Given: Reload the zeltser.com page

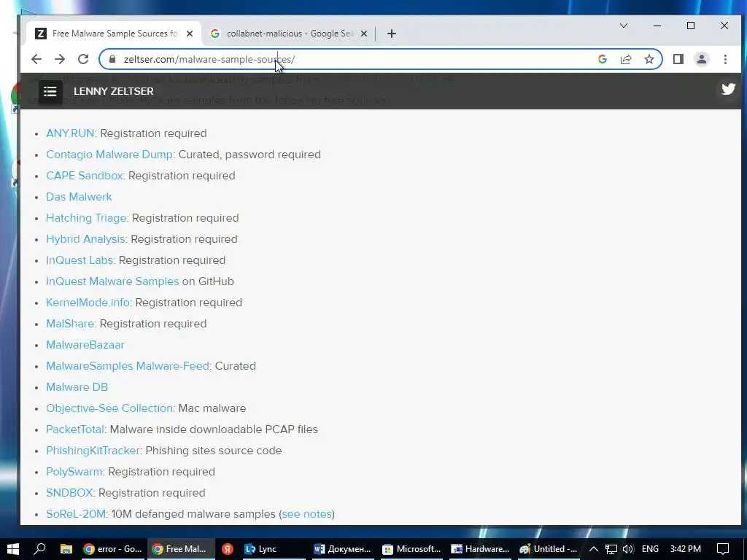Looking at the screenshot, I should (83, 59).
